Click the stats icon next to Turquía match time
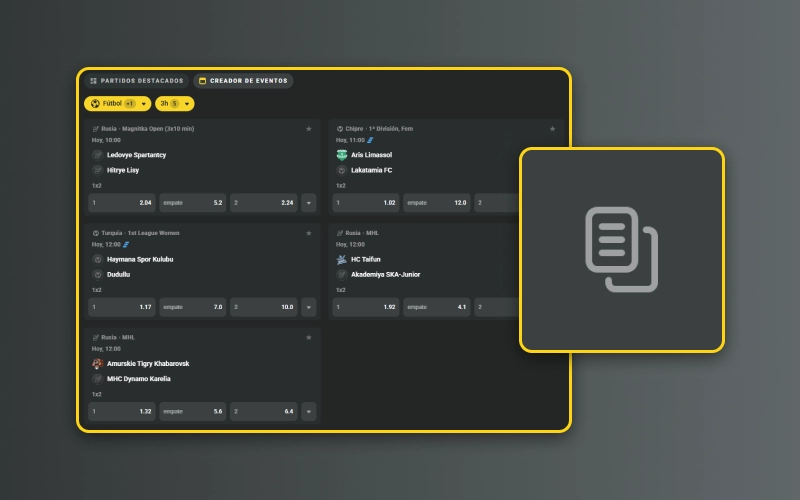 tap(126, 244)
